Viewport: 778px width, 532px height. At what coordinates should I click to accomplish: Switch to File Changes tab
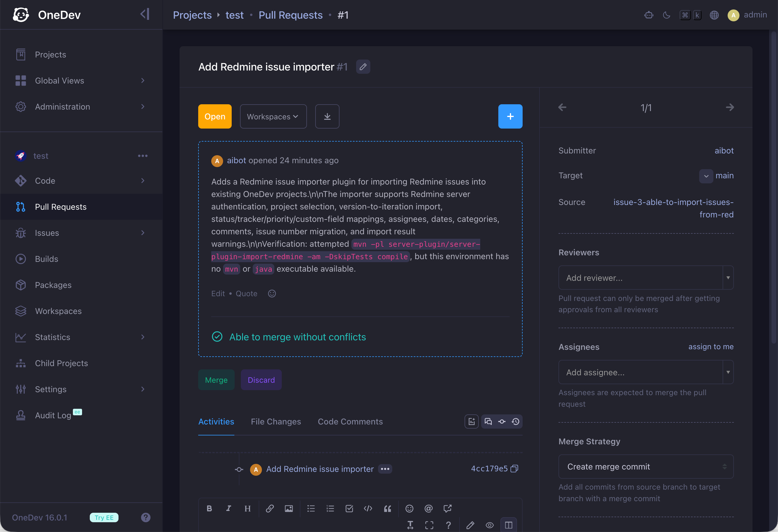click(x=276, y=422)
